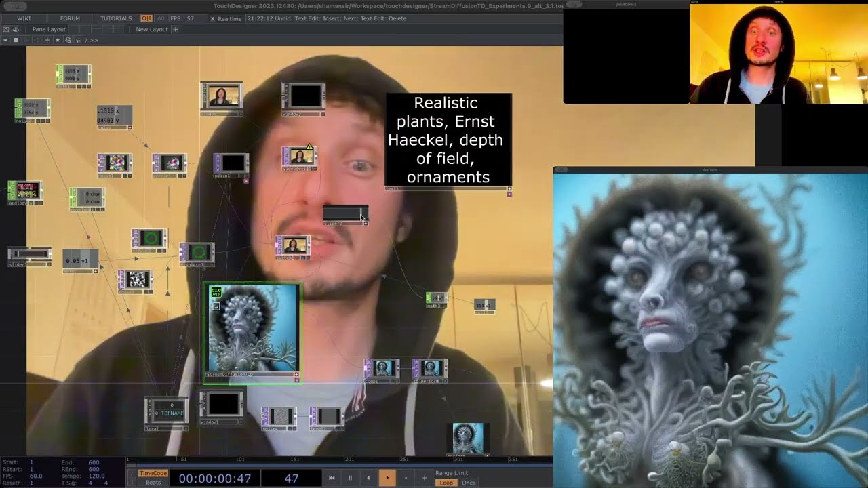Open the WIKI help link
Viewport: 868px width, 488px height.
tap(24, 18)
